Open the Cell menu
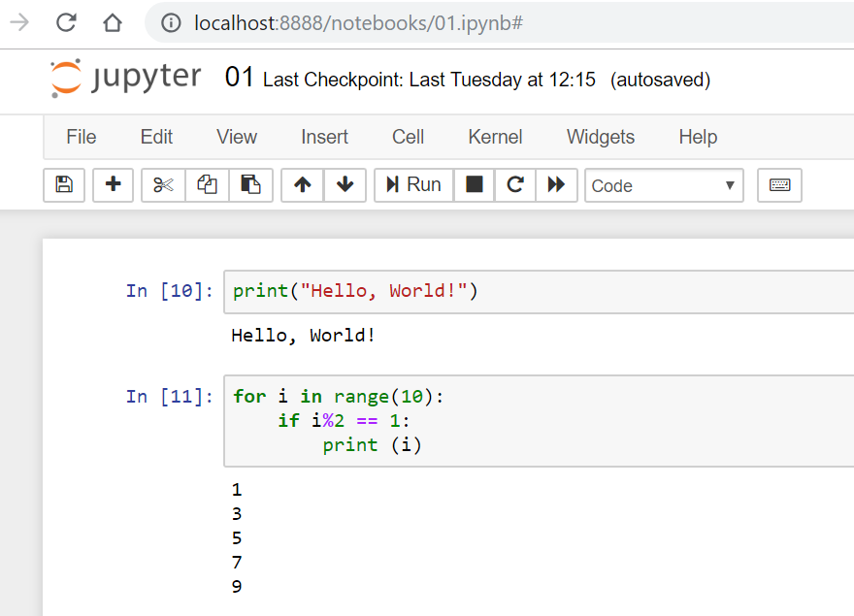 [408, 137]
